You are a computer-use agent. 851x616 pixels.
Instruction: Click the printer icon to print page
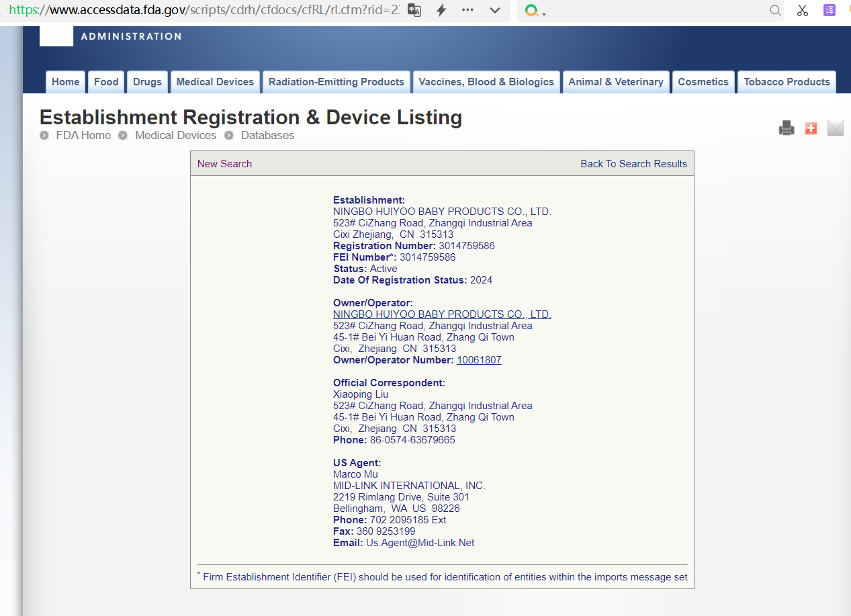[x=786, y=128]
